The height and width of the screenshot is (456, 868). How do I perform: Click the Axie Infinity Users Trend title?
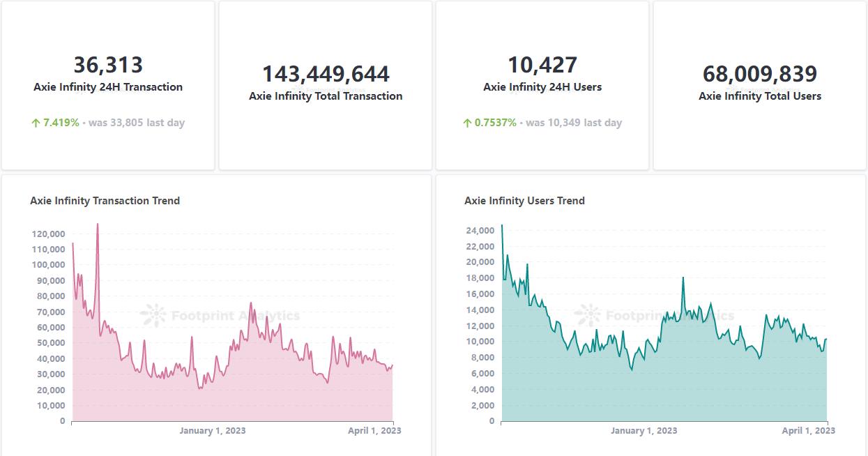(525, 201)
